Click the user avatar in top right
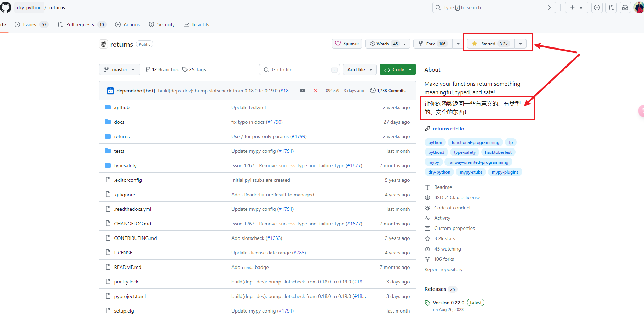 639,7
